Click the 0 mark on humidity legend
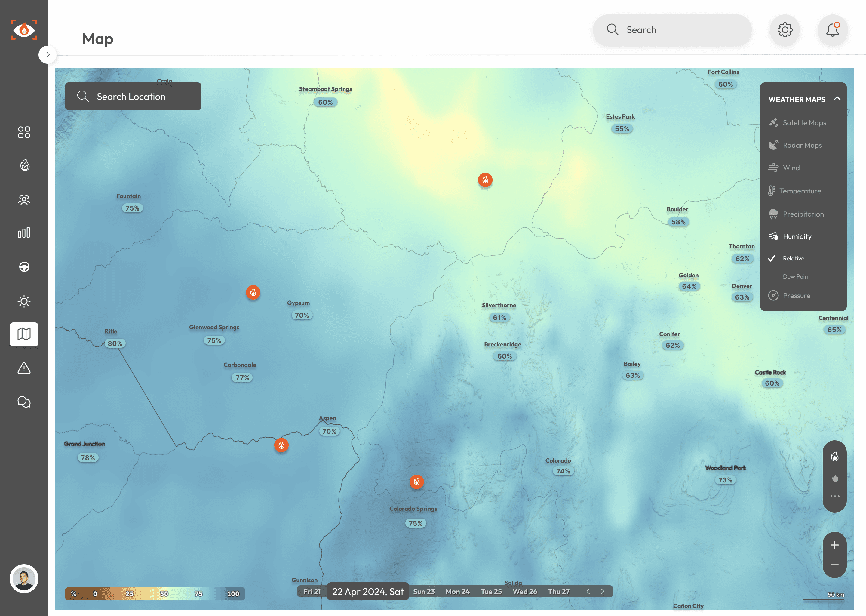Image resolution: width=866 pixels, height=616 pixels. click(x=95, y=594)
